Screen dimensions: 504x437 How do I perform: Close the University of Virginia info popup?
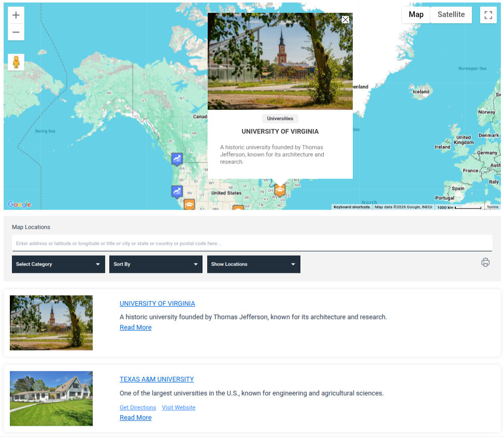[x=345, y=19]
